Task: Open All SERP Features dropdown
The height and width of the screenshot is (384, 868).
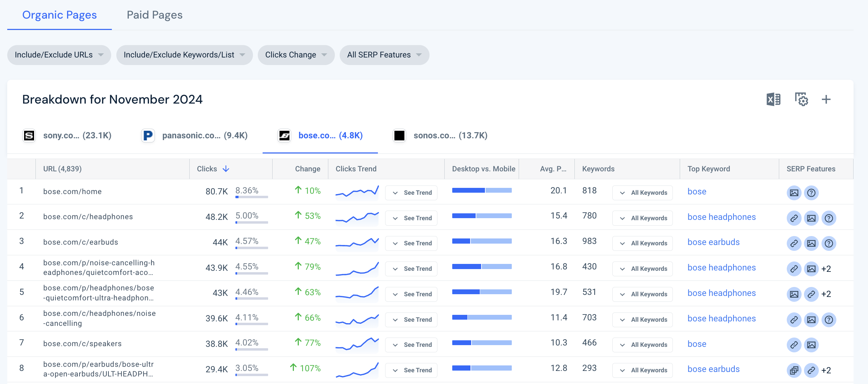Action: tap(384, 55)
